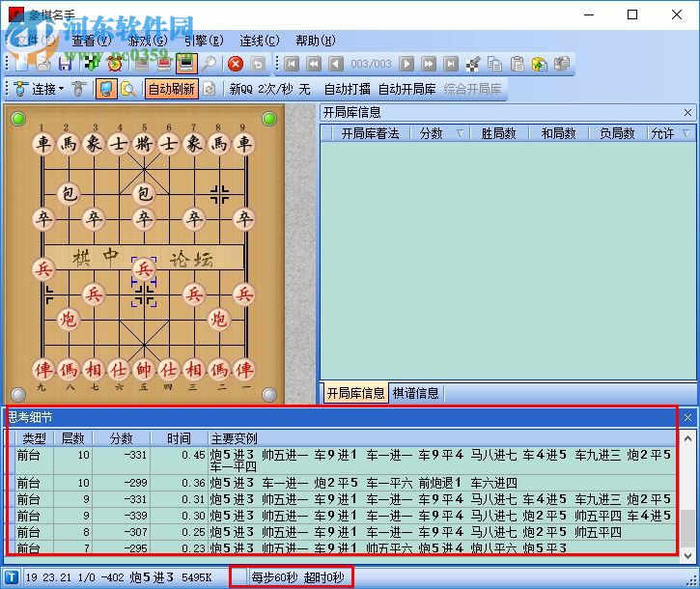
Task: Step back one move
Action: tap(336, 65)
